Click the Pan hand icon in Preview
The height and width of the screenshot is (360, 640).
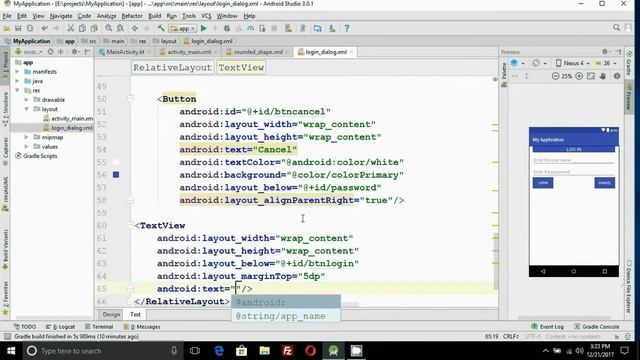pyautogui.click(x=603, y=76)
